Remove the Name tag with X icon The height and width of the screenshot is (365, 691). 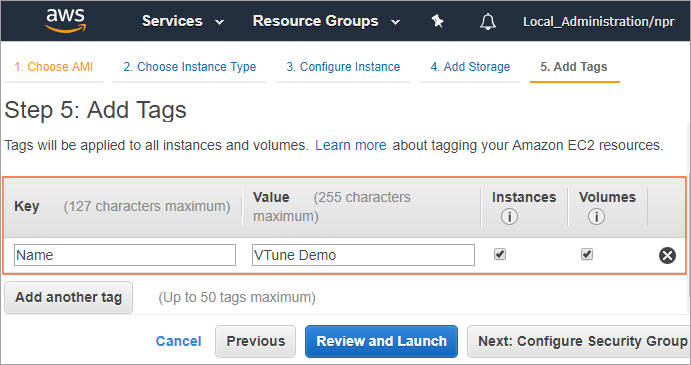pos(667,255)
